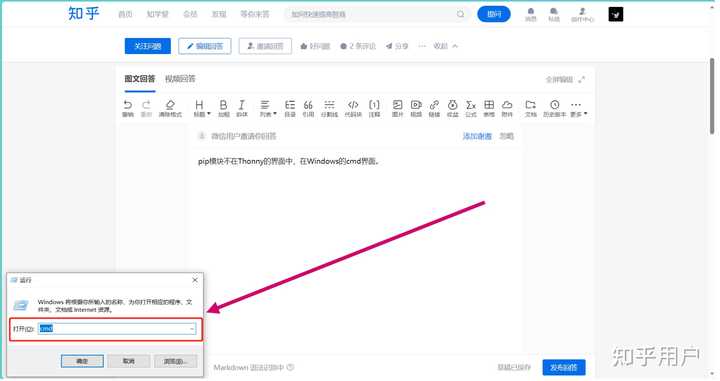Collapse the question with 收起 chevron
Image resolution: width=720 pixels, height=381 pixels.
click(x=445, y=46)
